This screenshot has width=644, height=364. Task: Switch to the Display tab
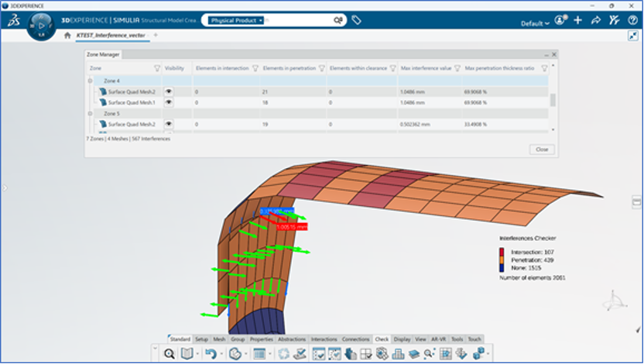click(x=402, y=339)
